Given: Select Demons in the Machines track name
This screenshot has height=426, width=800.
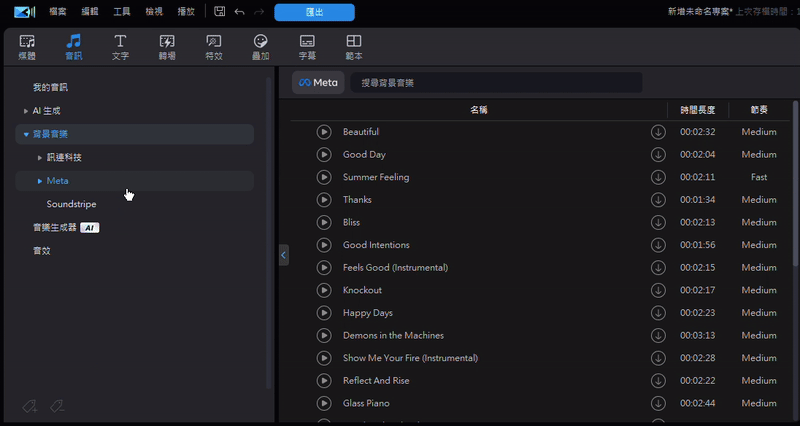Looking at the screenshot, I should pyautogui.click(x=393, y=335).
